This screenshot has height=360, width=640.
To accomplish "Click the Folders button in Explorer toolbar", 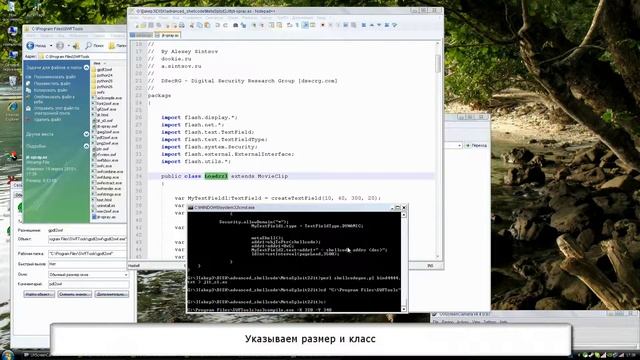I will click(117, 46).
